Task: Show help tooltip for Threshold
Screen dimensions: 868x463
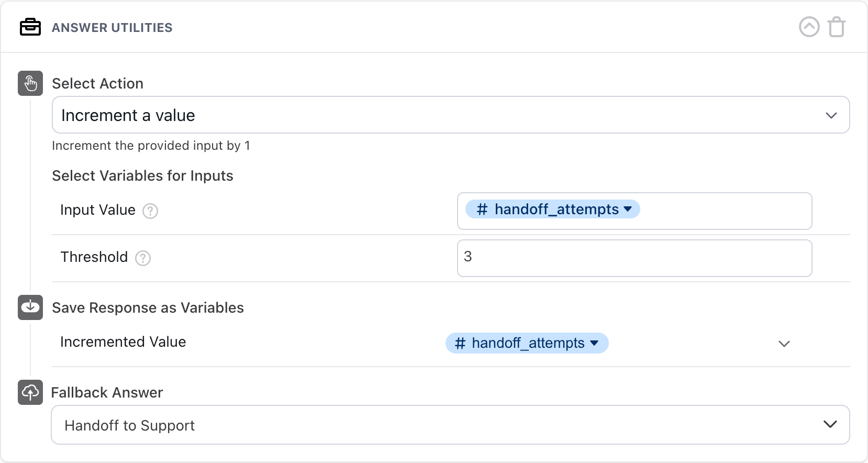Action: [143, 258]
